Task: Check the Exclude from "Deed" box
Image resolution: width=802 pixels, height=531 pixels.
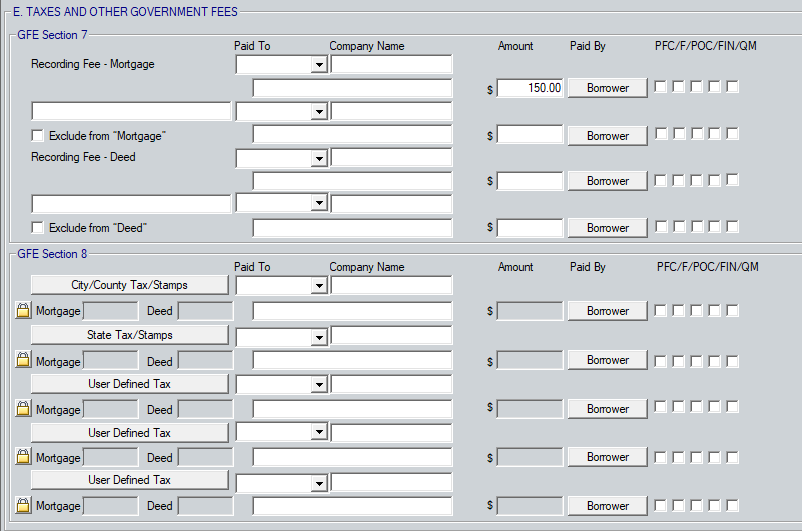Action: pos(38,228)
